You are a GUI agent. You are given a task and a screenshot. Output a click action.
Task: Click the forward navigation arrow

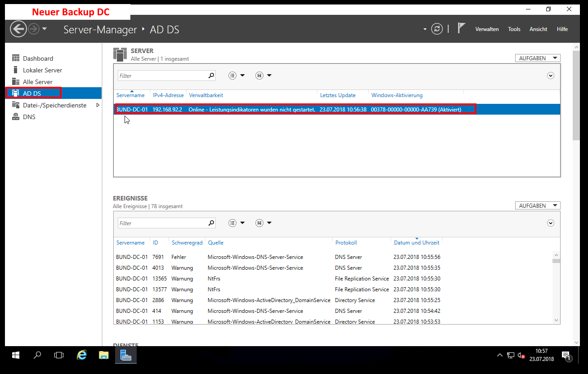point(34,29)
